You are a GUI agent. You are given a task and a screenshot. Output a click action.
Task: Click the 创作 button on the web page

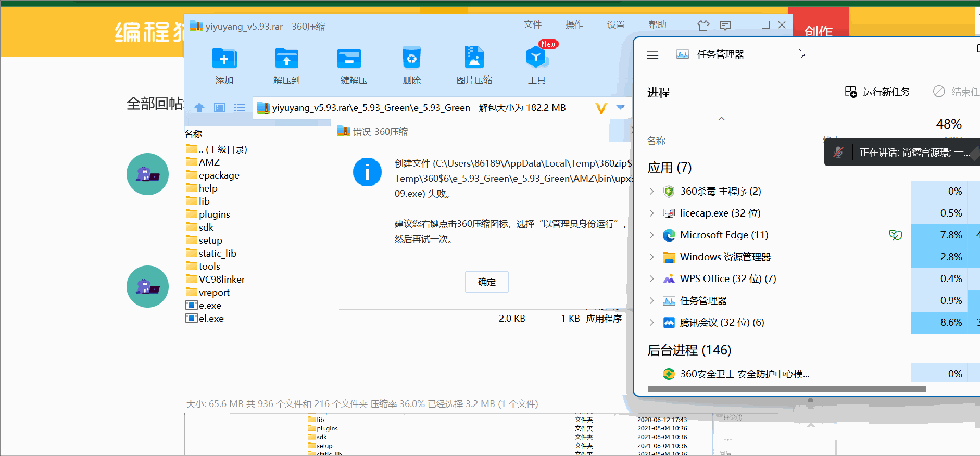819,31
